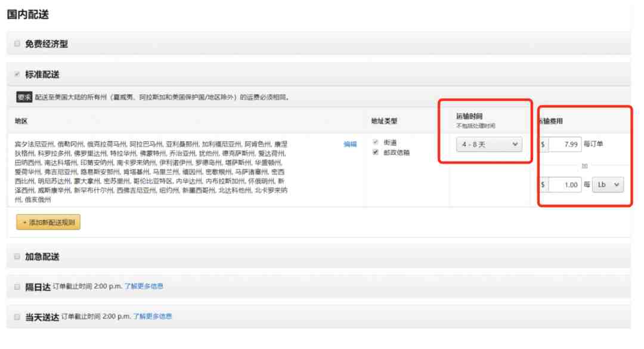
Task: Click the 标准配送 label
Action: coord(42,75)
